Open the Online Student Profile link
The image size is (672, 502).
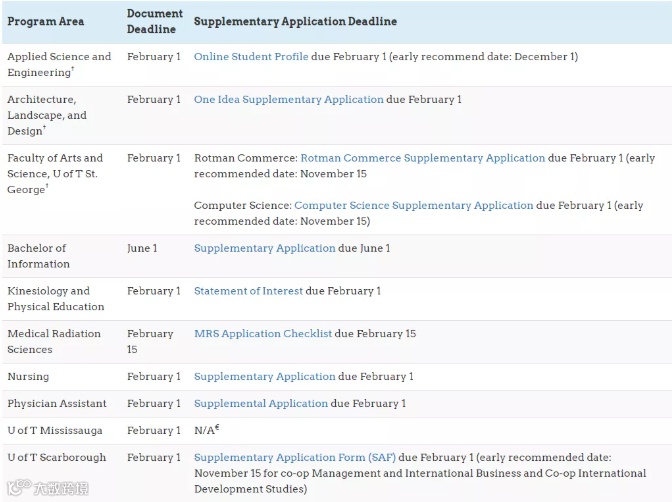coord(251,57)
